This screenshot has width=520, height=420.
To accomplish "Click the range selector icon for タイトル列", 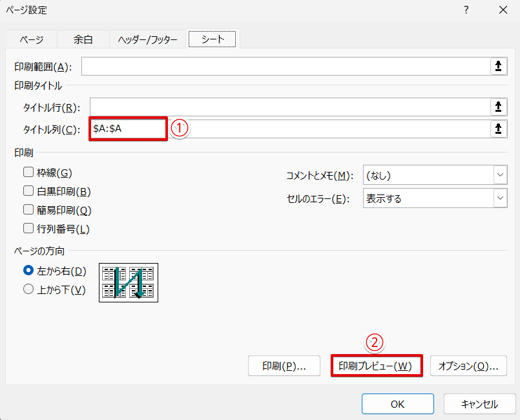I will 498,129.
